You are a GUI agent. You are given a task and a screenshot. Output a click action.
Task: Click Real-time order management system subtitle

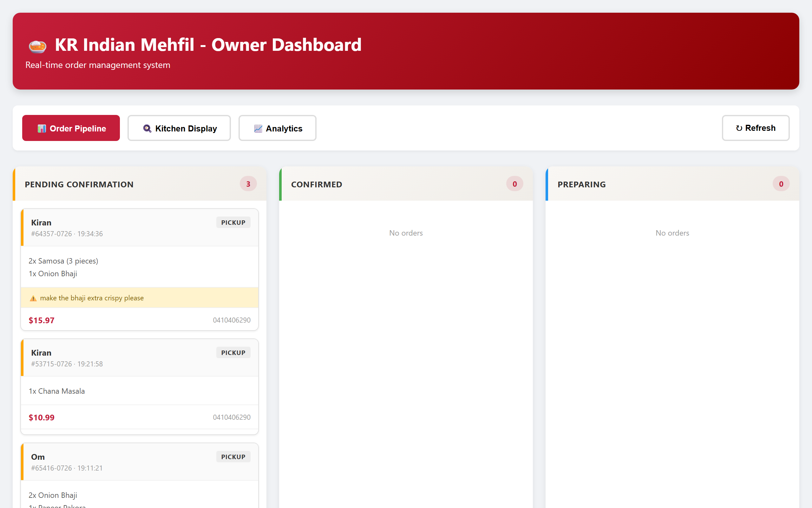point(98,65)
